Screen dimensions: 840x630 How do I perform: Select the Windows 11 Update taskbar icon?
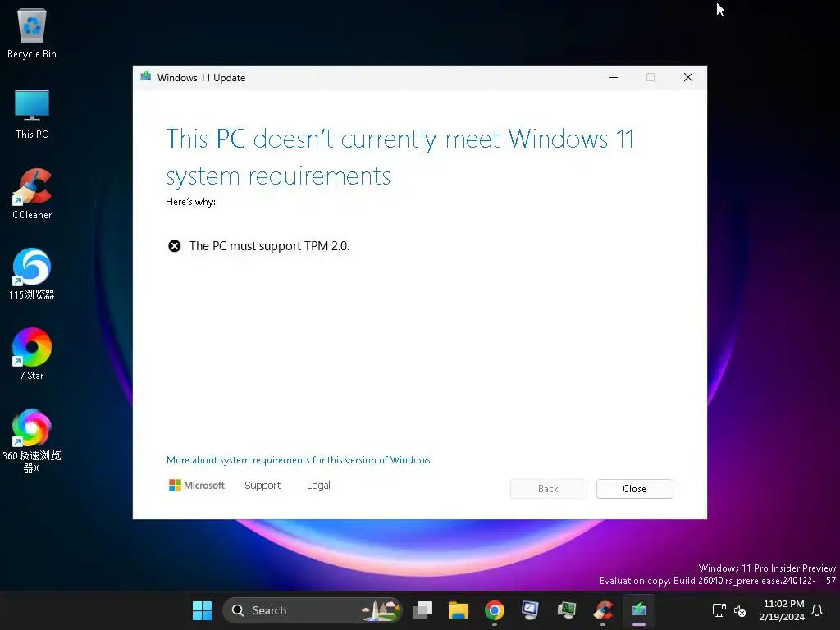pyautogui.click(x=638, y=610)
